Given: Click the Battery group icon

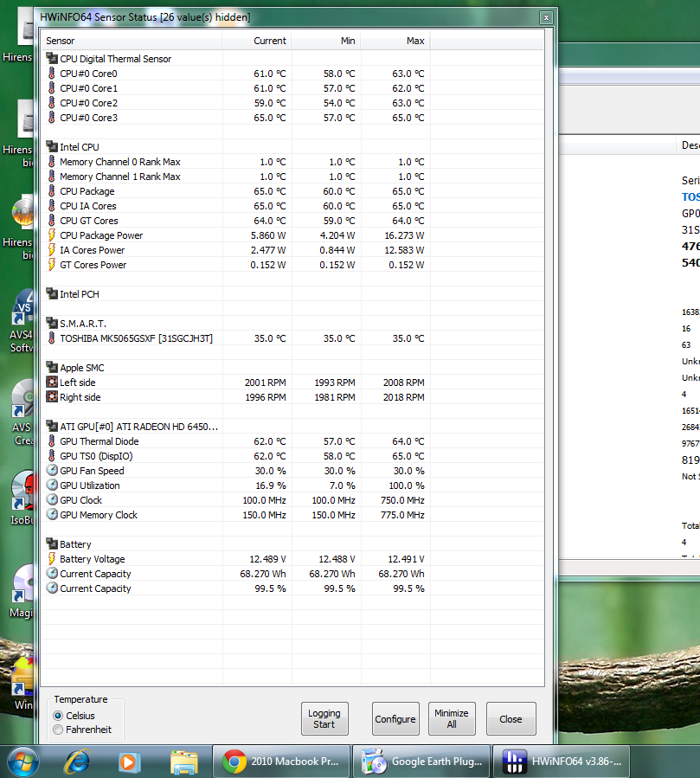Looking at the screenshot, I should point(52,544).
